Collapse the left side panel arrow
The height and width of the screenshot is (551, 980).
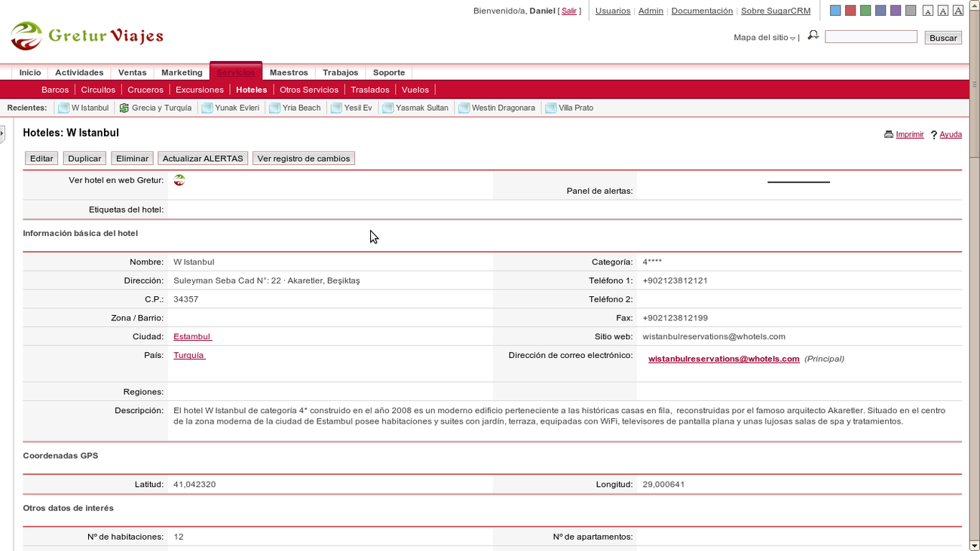click(4, 132)
